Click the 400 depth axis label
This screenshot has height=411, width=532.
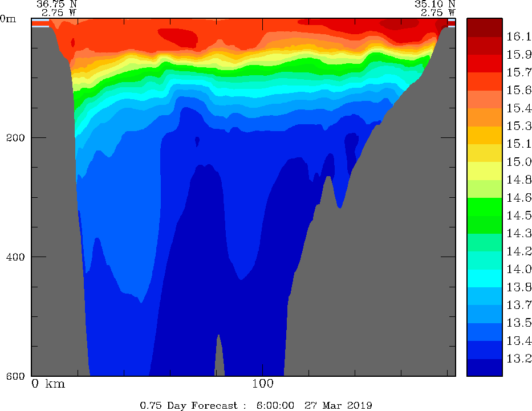(15, 257)
